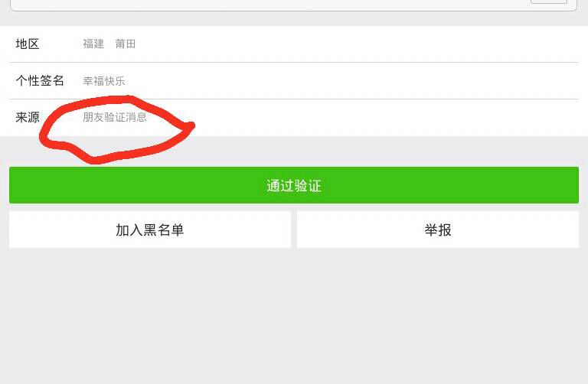Report this user with 举报 button

[438, 229]
